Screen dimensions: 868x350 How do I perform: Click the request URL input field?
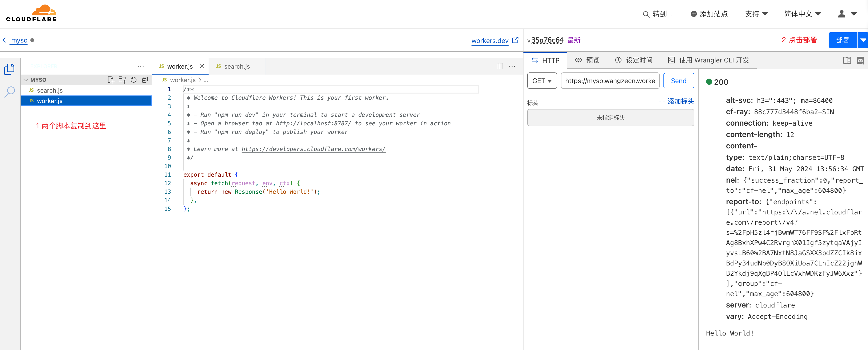[610, 81]
